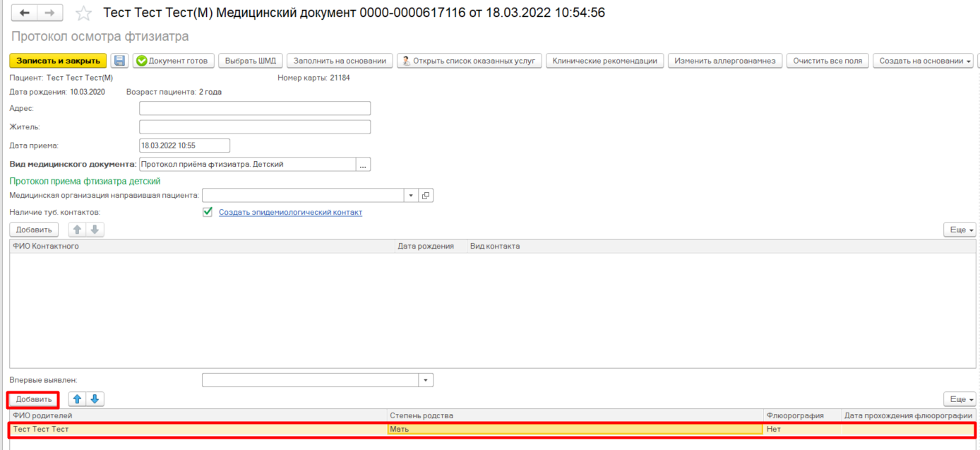Click the floppy disk save icon
The height and width of the screenshot is (450, 980).
coord(119,61)
